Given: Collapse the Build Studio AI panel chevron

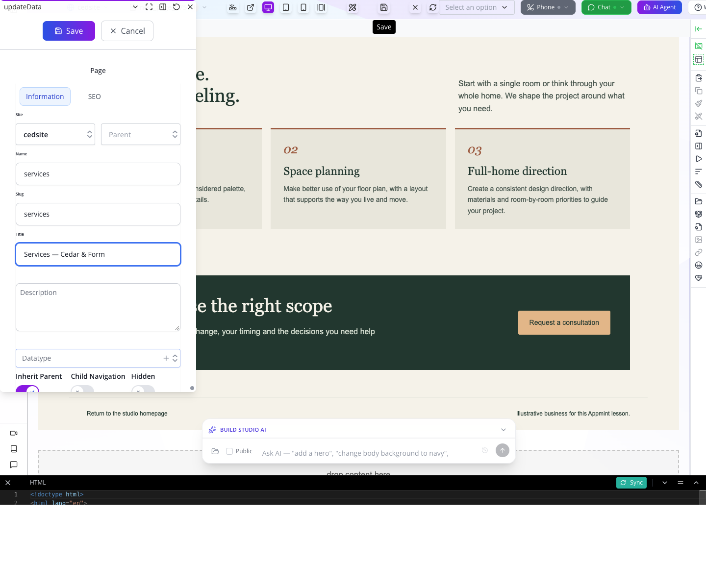Looking at the screenshot, I should click(x=504, y=430).
